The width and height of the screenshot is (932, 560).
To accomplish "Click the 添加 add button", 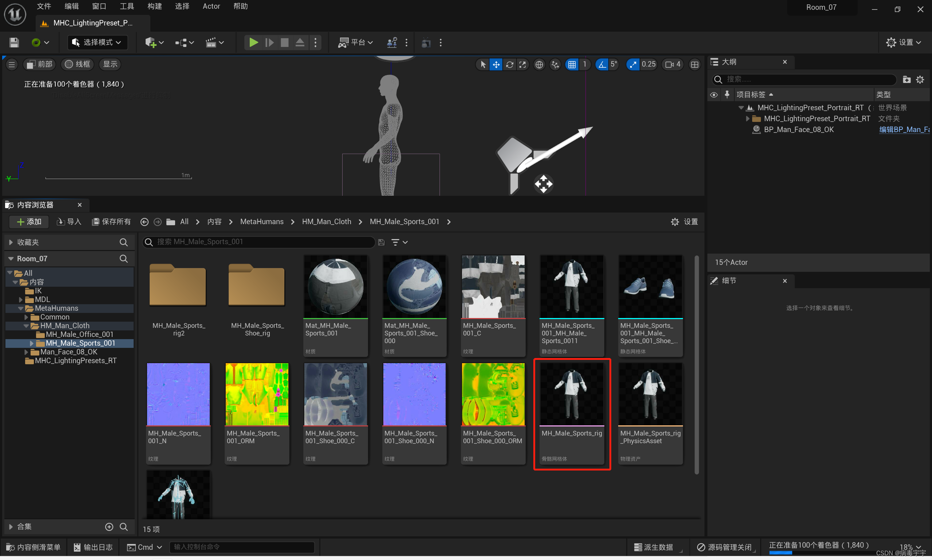I will 29,222.
